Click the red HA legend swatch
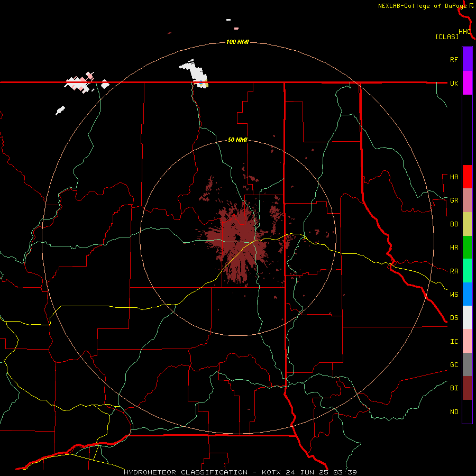Image resolution: width=476 pixels, height=476 pixels. point(467,177)
